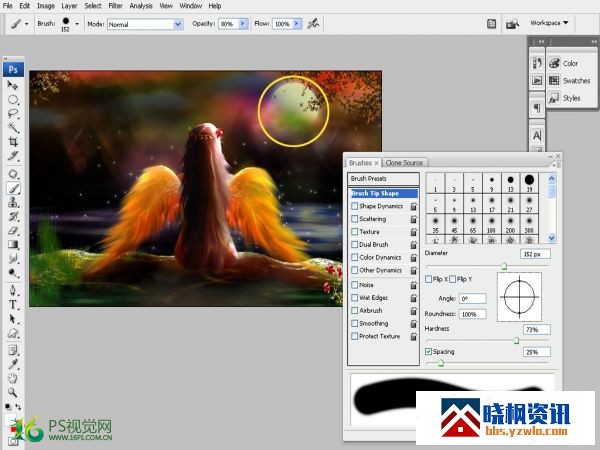Screen dimensions: 600x450
Task: Switch to the Clone Source tab
Action: click(x=404, y=163)
